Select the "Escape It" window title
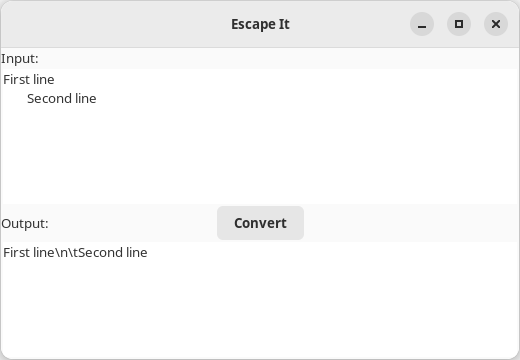This screenshot has width=520, height=360. [x=260, y=24]
